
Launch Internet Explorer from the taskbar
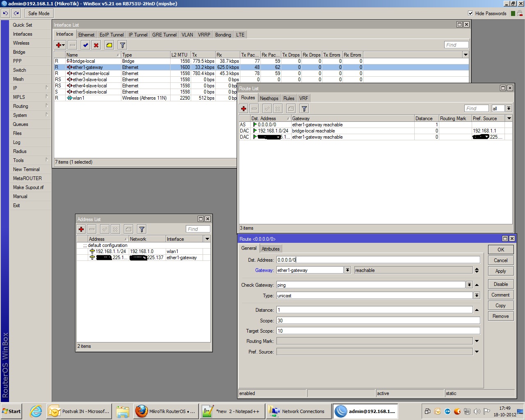[x=36, y=411]
